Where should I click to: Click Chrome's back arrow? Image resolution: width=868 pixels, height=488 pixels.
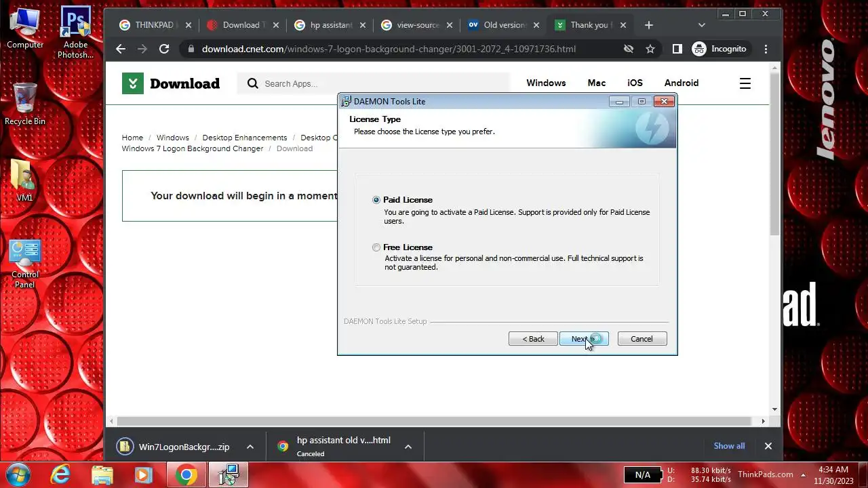coord(121,49)
